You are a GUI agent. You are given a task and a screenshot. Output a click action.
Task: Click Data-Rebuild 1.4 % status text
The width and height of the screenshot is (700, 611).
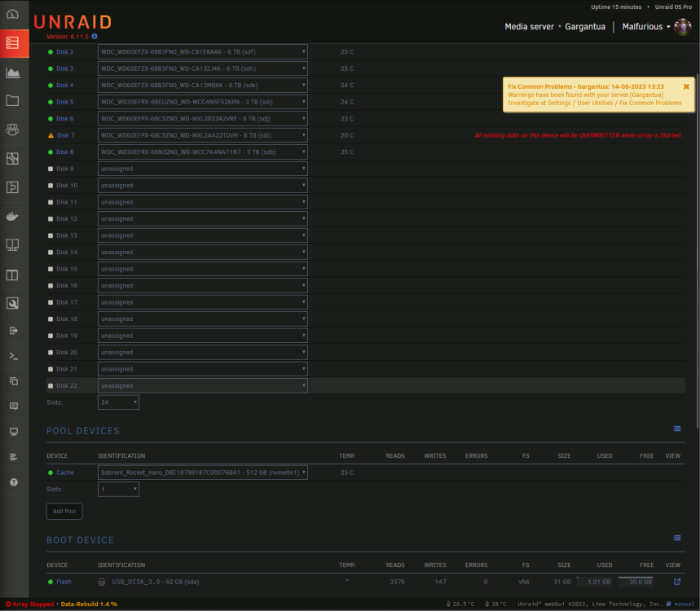tap(89, 604)
